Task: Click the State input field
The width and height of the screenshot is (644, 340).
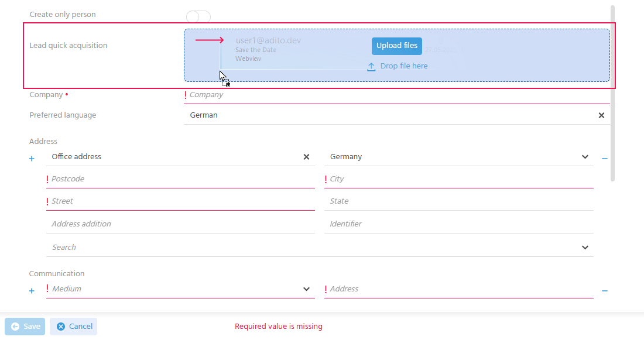Action: 459,201
